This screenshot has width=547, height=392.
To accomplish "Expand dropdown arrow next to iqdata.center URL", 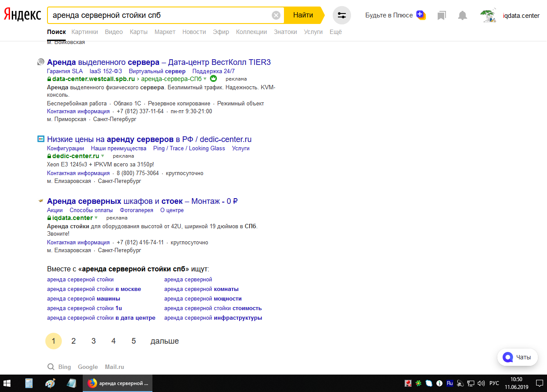I will (96, 218).
